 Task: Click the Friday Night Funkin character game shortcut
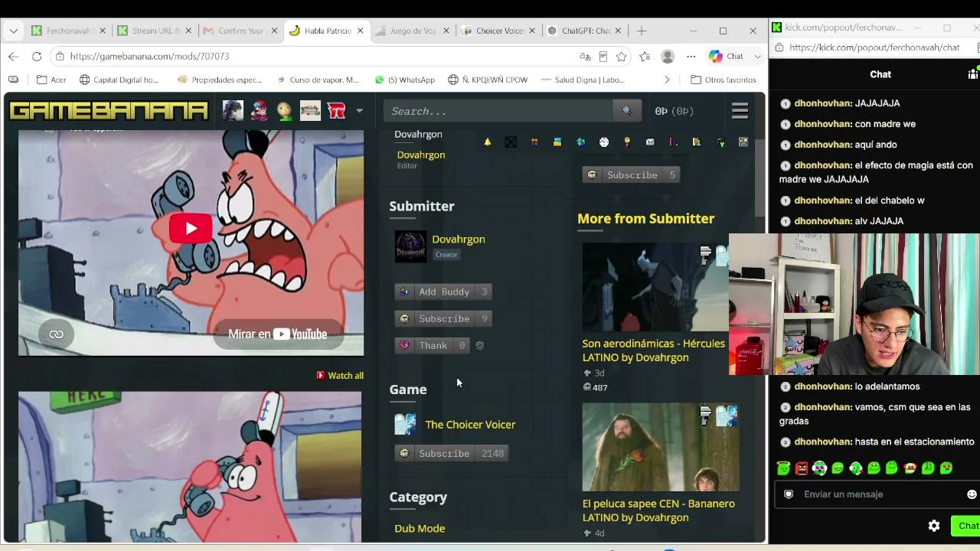point(259,111)
